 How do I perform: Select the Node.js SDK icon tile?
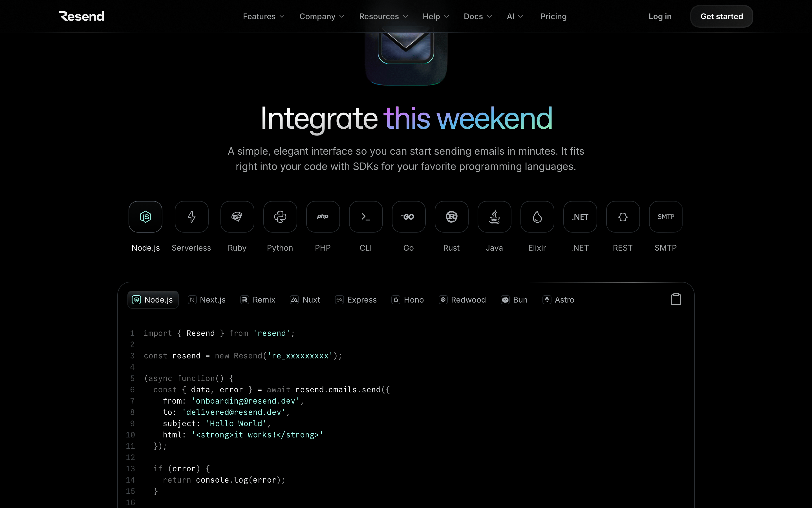(145, 217)
